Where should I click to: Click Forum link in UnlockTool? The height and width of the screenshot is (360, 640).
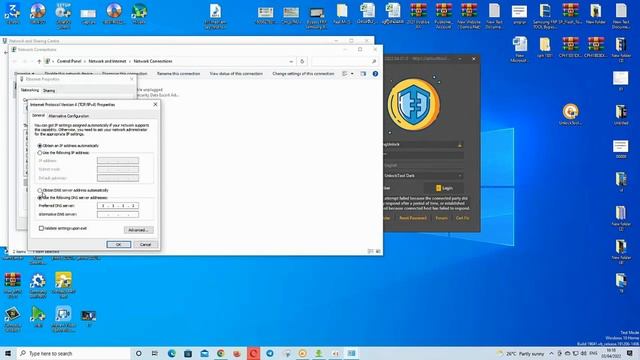[441, 218]
